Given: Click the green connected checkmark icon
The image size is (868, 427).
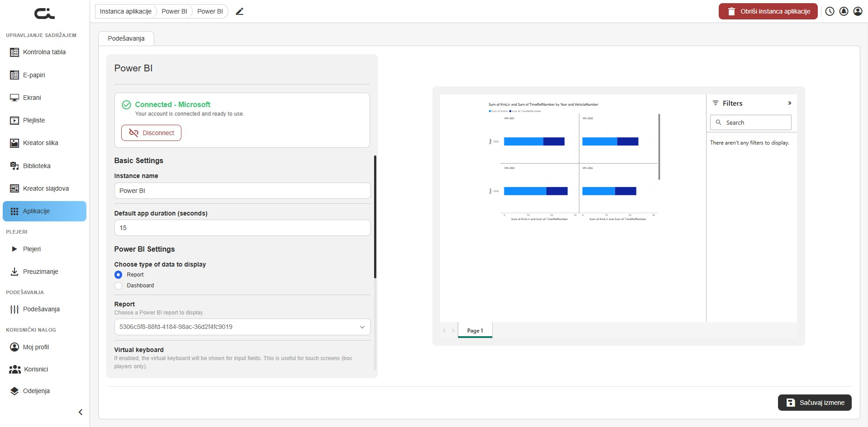Looking at the screenshot, I should [127, 105].
